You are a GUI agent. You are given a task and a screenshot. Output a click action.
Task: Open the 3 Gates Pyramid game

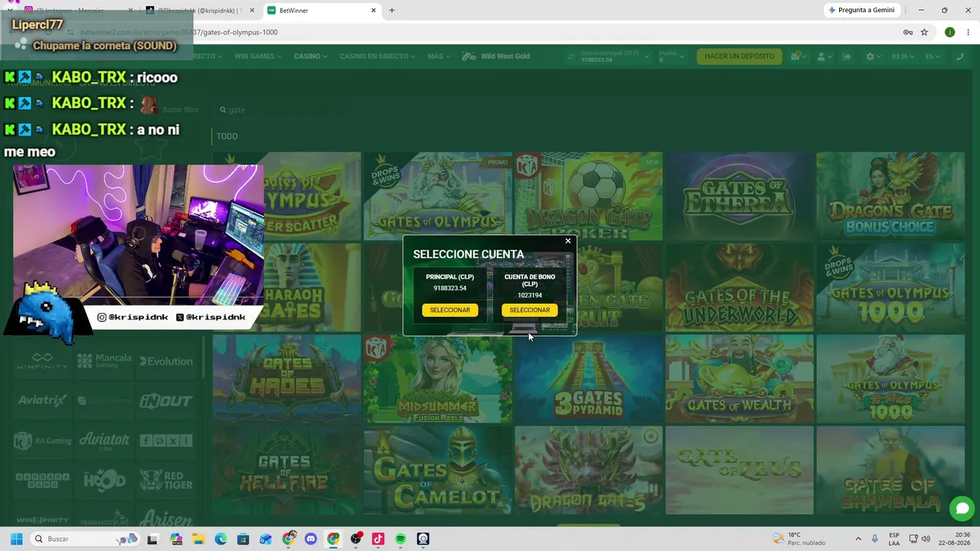tap(589, 379)
